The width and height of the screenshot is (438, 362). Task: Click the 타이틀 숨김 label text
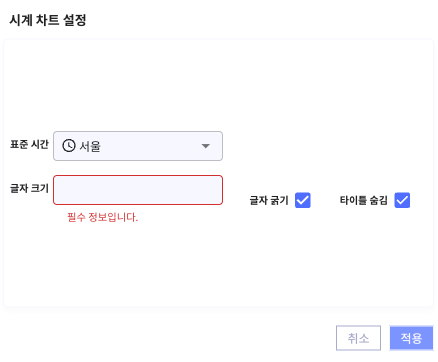pos(364,200)
